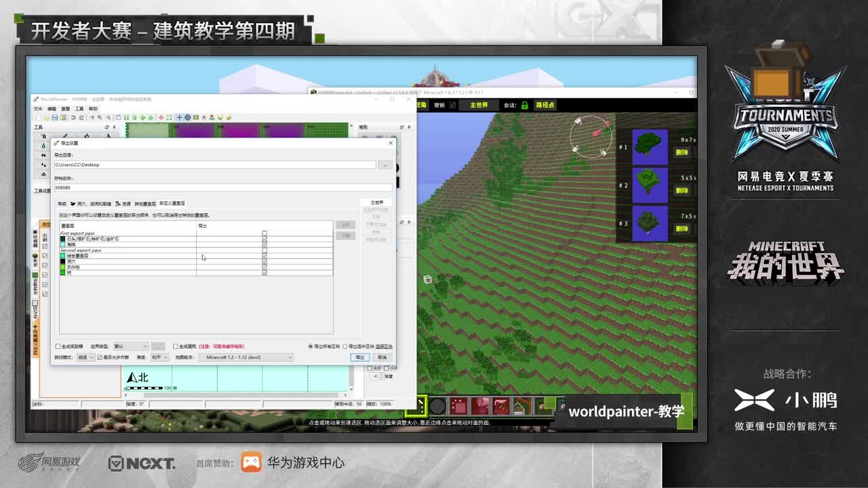Click the 选择区块 link

point(384,346)
